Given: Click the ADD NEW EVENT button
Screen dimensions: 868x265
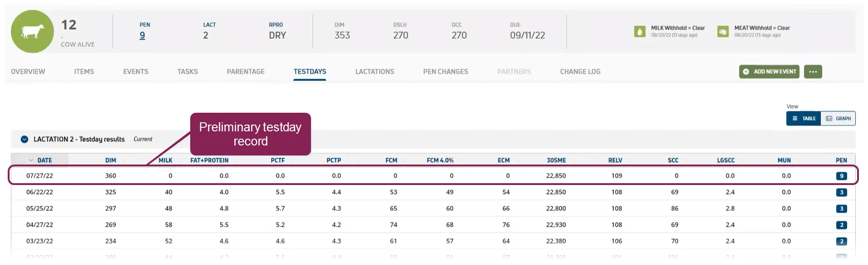Looking at the screenshot, I should 769,71.
